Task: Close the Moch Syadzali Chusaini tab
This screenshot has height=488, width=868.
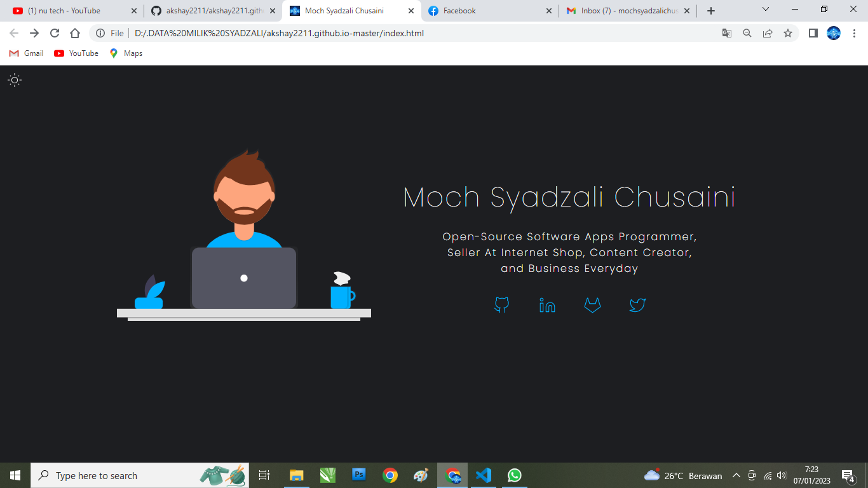Action: (410, 11)
